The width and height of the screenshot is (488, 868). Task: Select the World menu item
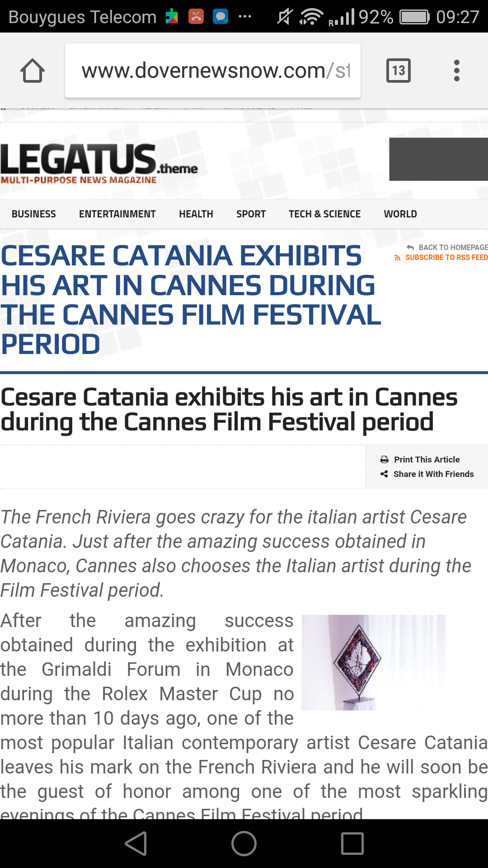tap(400, 214)
